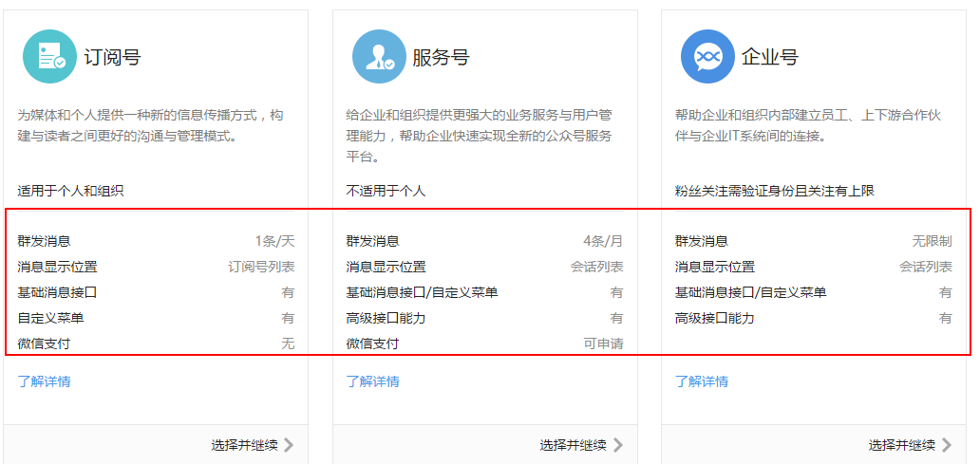Click 群发消息 row showing 无限制
This screenshot has width=980, height=464.
813,241
